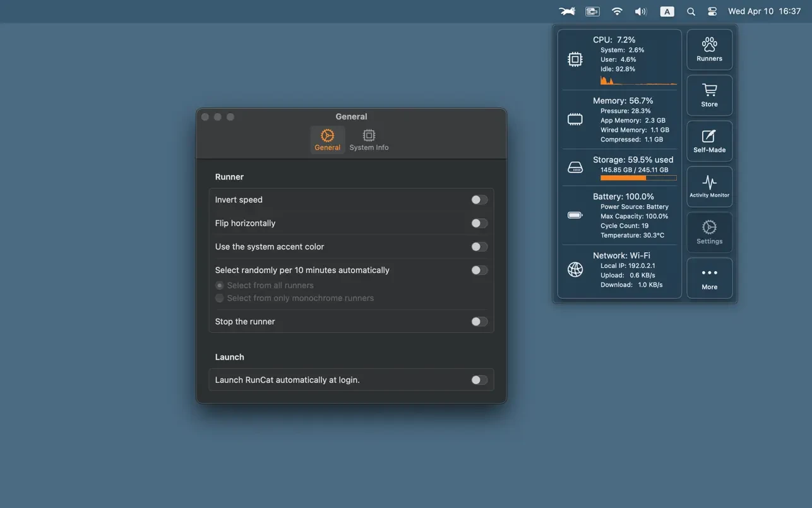This screenshot has width=812, height=508.
Task: Choose Select from only monochrome runners
Action: [220, 298]
